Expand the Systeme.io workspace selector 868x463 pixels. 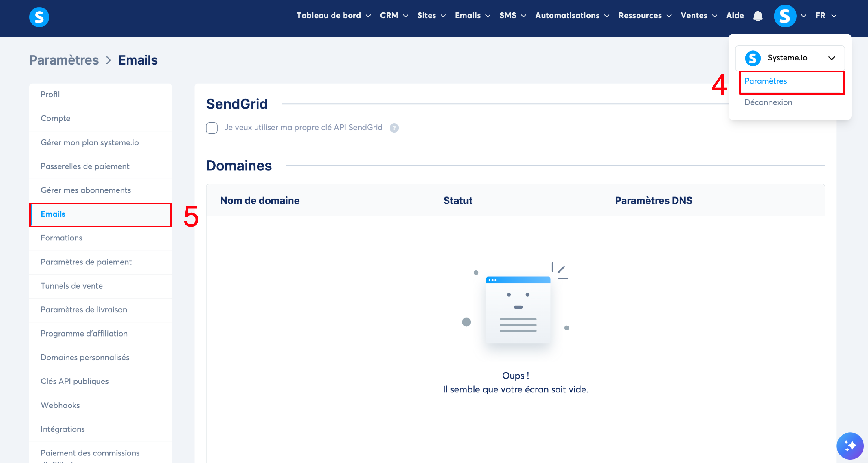pos(831,58)
